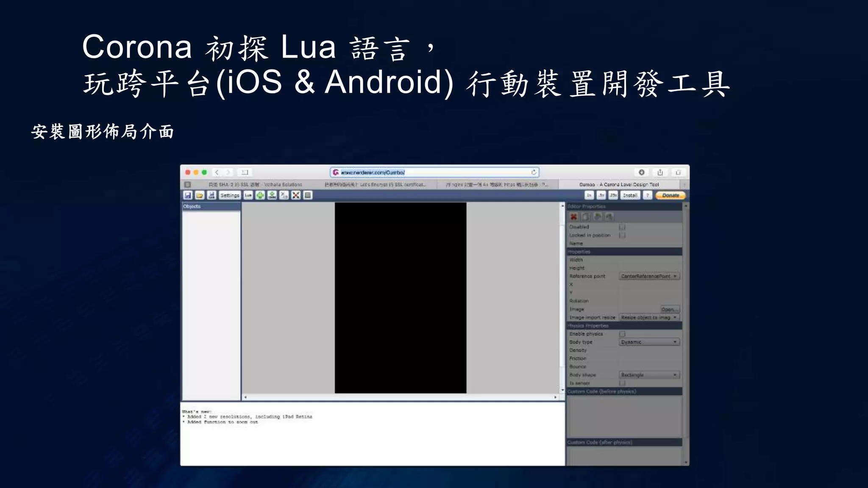Screen dimensions: 868x488
Task: Open the Body shape Rectangle dropdown
Action: (x=649, y=375)
